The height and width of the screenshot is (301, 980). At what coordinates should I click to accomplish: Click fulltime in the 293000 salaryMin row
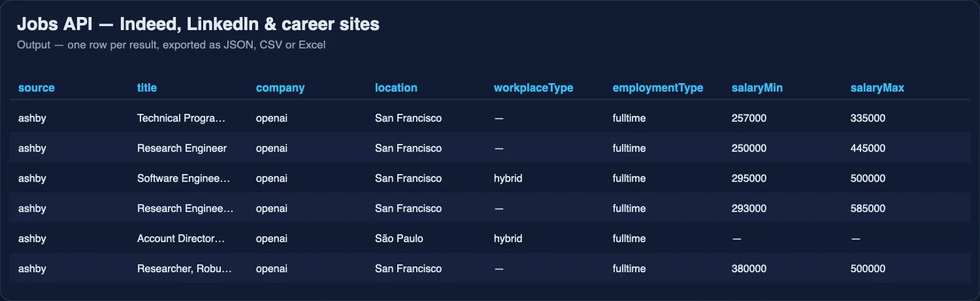[629, 209]
